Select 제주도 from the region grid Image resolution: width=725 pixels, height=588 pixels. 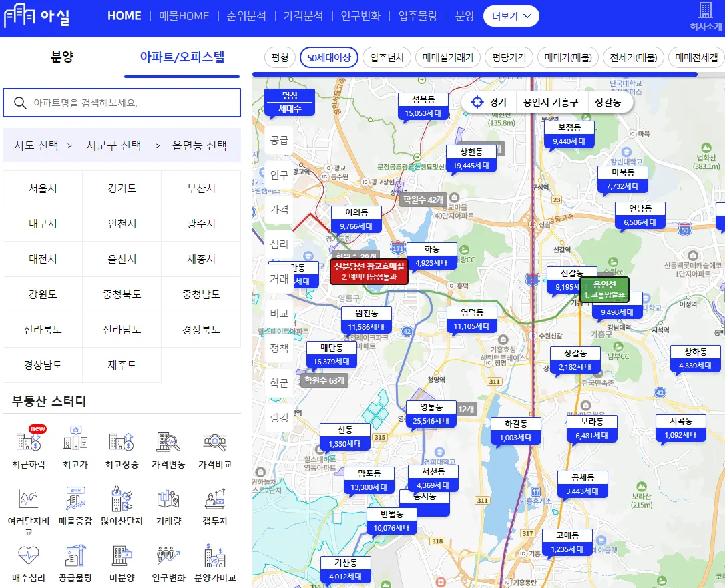(x=122, y=364)
